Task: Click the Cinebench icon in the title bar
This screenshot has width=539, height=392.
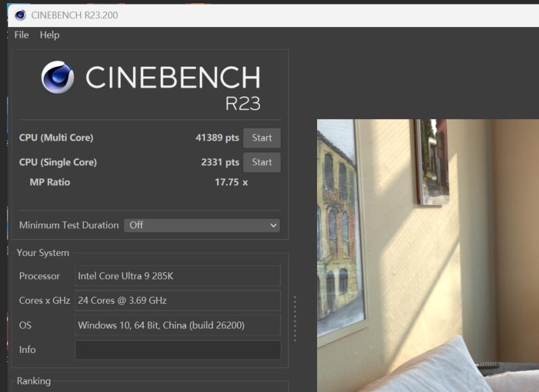Action: tap(20, 15)
